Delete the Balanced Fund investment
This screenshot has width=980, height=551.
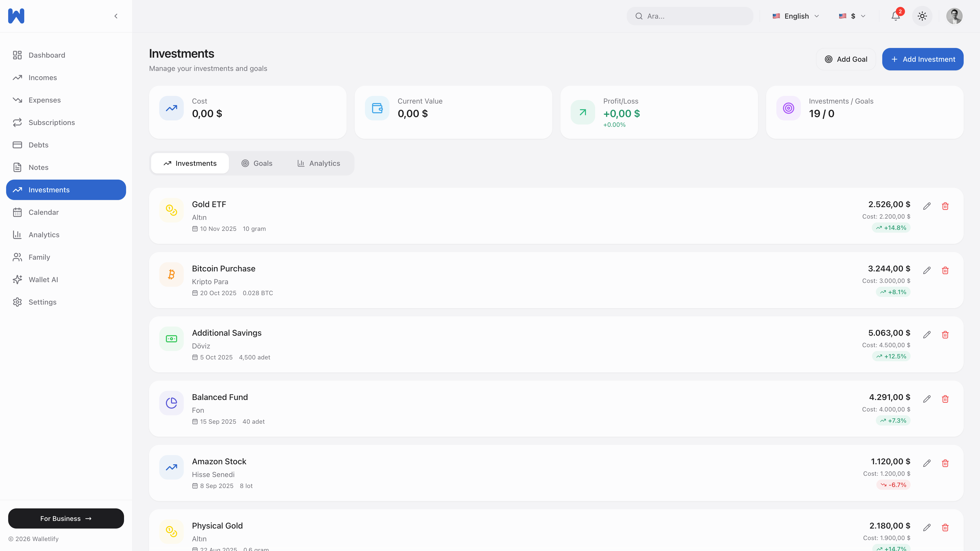point(945,399)
